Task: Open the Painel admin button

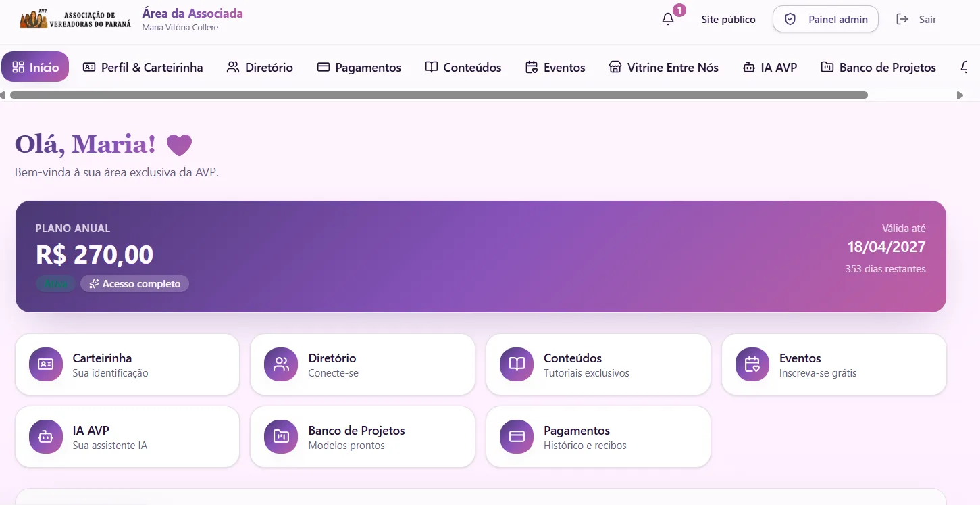Action: (x=825, y=20)
